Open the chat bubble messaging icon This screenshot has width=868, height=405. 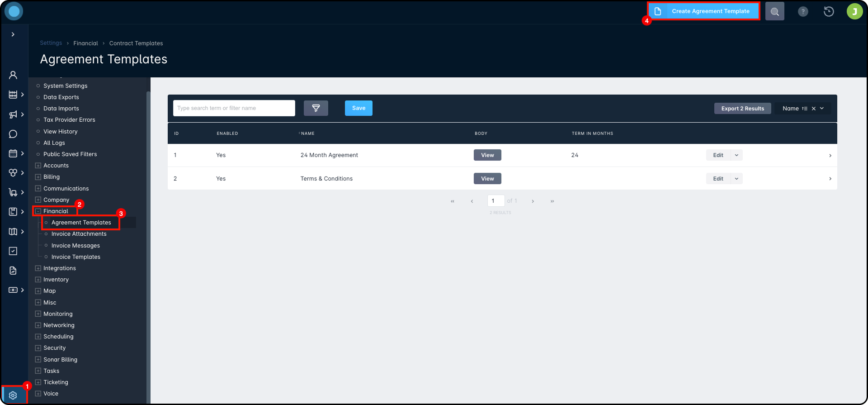(x=13, y=134)
